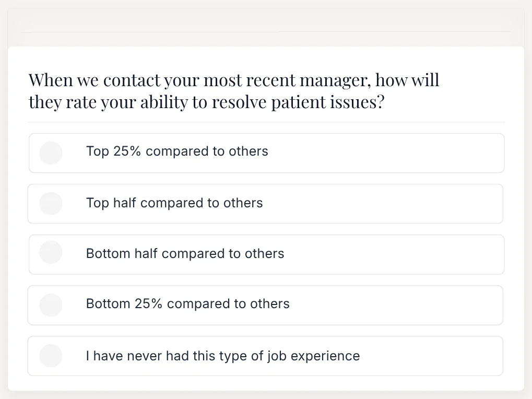This screenshot has height=399, width=532.
Task: Click the 'Bottom 25% compared to others' label
Action: 187,303
